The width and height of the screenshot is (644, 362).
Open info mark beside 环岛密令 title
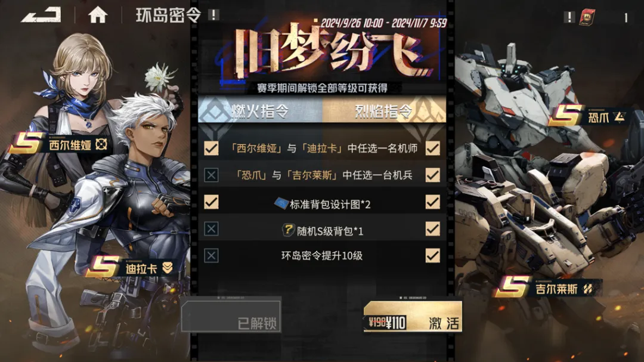click(213, 15)
